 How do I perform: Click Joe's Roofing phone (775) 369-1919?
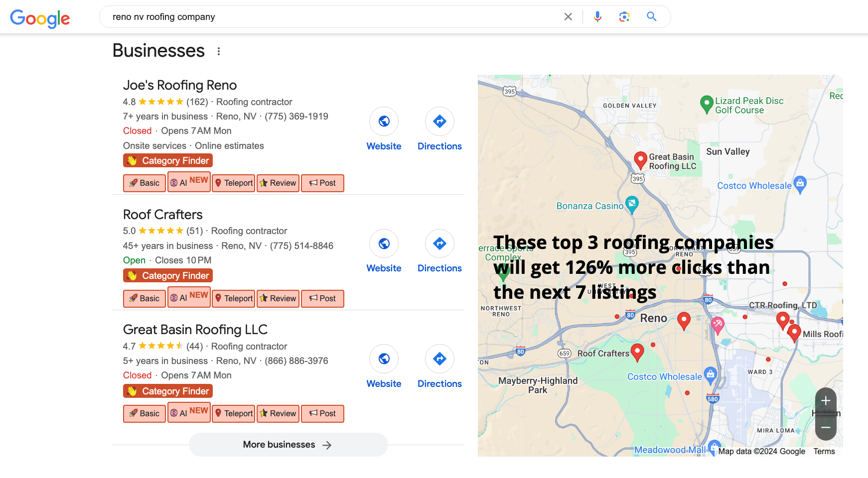pyautogui.click(x=296, y=116)
